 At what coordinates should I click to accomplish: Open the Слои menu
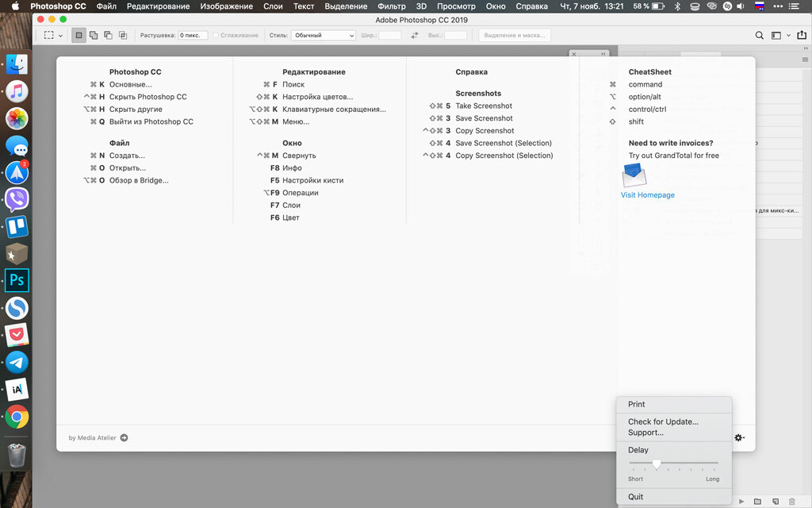273,6
